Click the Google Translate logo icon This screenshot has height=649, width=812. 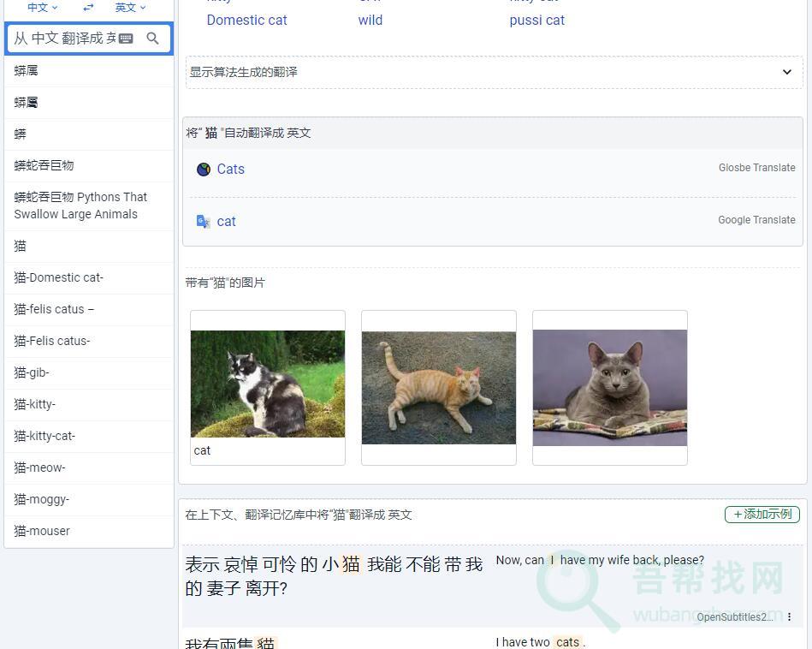(202, 221)
